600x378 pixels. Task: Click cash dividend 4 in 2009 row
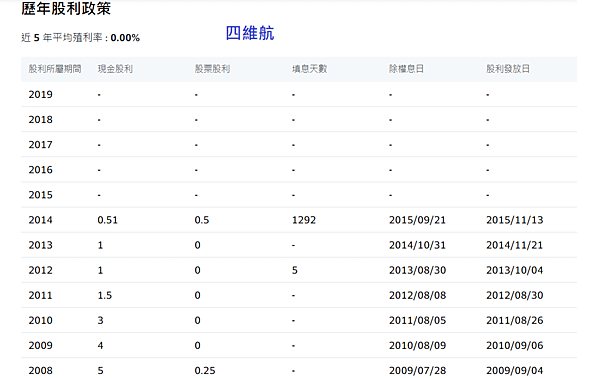click(100, 345)
